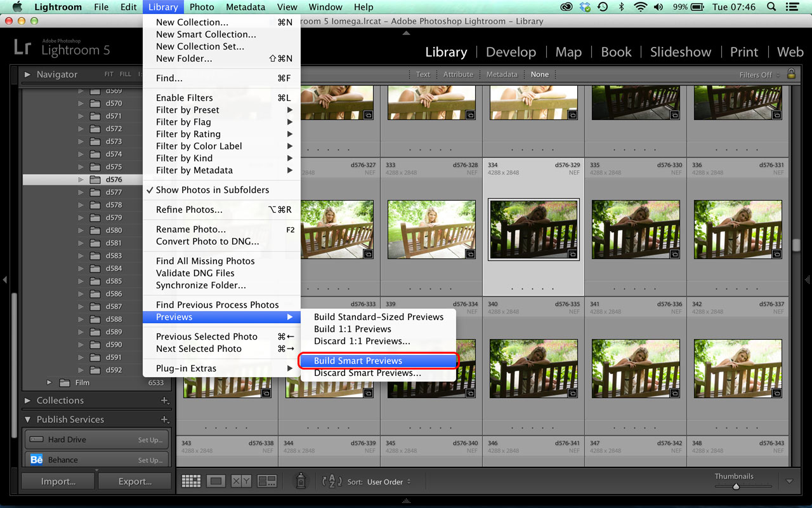Enable Filters in Library menu

pos(184,98)
